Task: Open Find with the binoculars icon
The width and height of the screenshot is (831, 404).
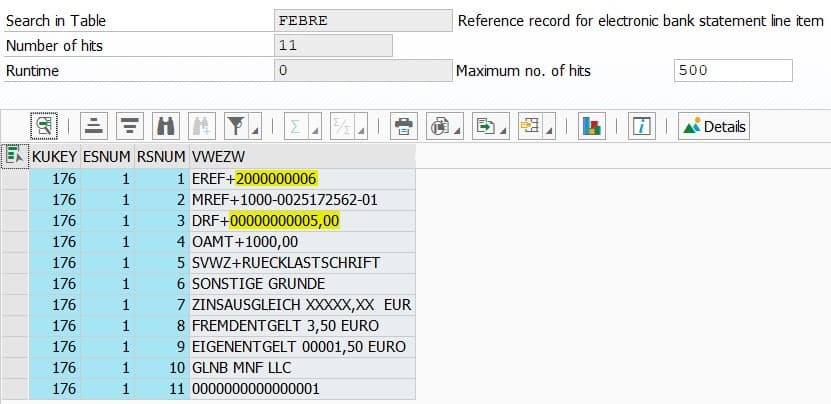Action: click(165, 126)
